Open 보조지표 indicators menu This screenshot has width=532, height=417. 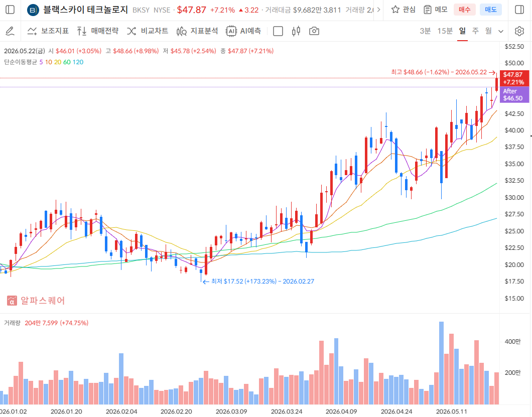48,31
